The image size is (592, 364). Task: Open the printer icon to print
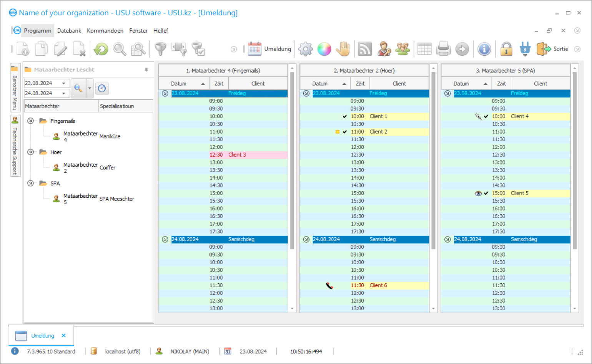(x=443, y=49)
